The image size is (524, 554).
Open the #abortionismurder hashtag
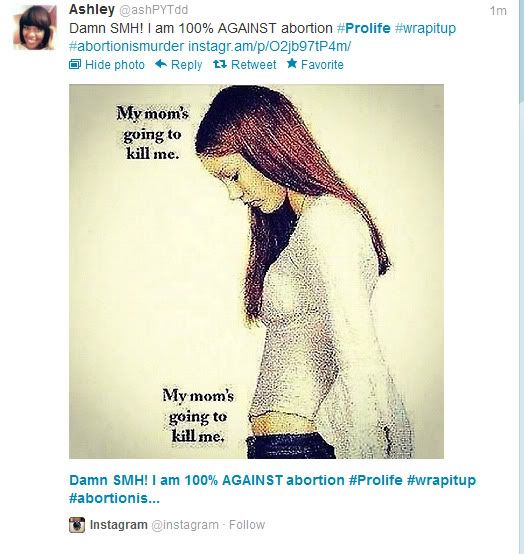[x=126, y=46]
